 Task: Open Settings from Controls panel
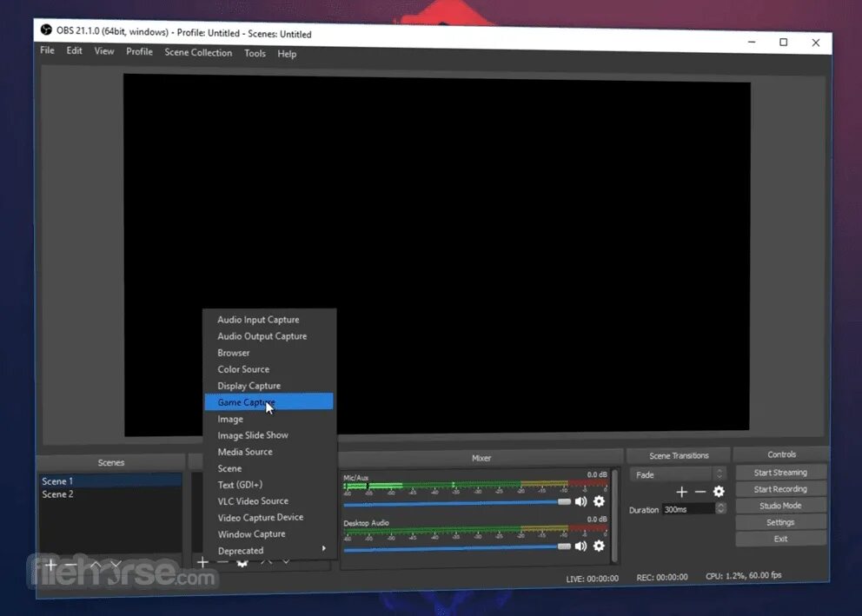point(780,522)
